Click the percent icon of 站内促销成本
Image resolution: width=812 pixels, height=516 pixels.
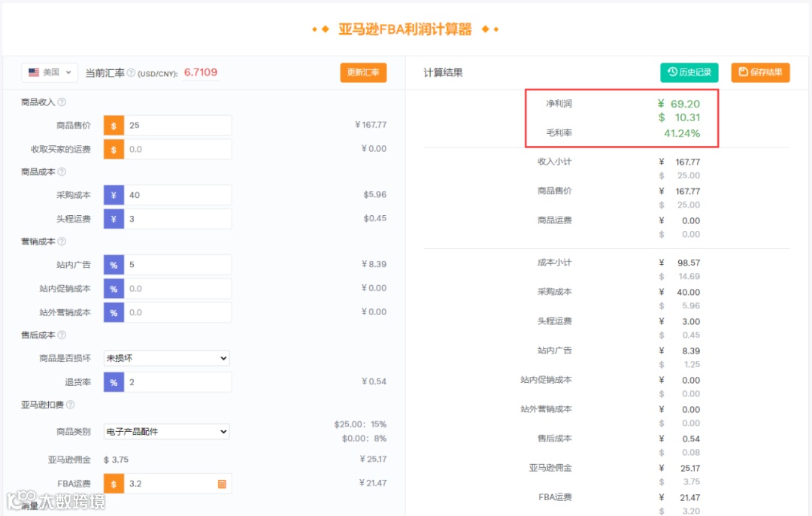pos(114,289)
